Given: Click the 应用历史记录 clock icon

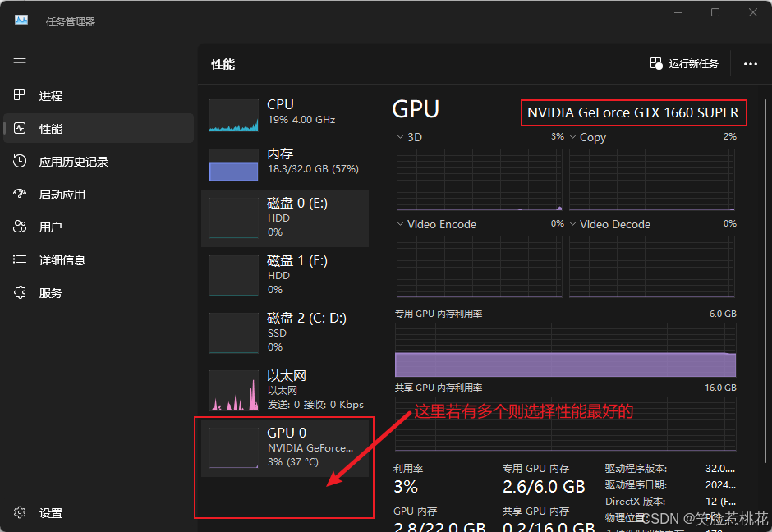Looking at the screenshot, I should pos(19,161).
